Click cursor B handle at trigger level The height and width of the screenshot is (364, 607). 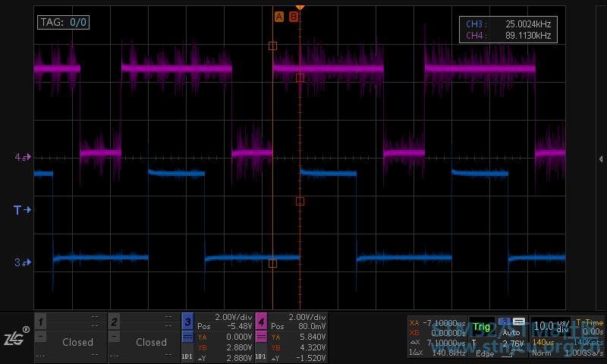(300, 201)
